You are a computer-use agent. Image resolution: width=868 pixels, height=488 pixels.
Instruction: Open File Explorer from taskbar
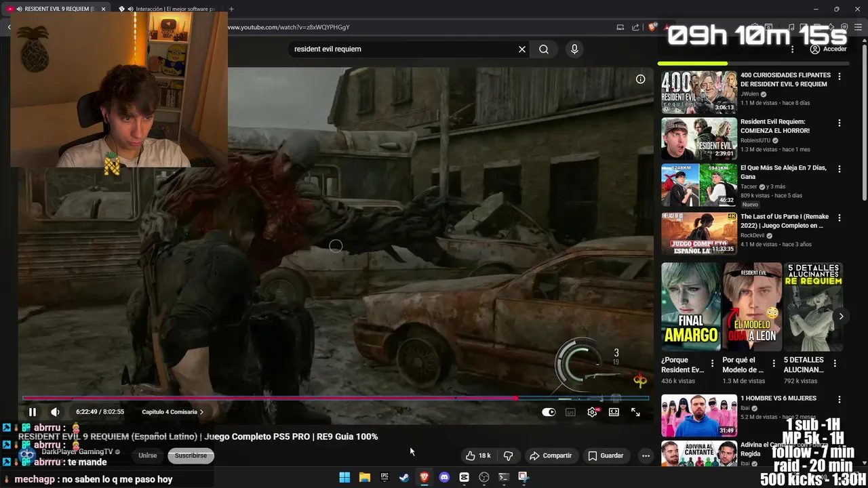click(364, 477)
